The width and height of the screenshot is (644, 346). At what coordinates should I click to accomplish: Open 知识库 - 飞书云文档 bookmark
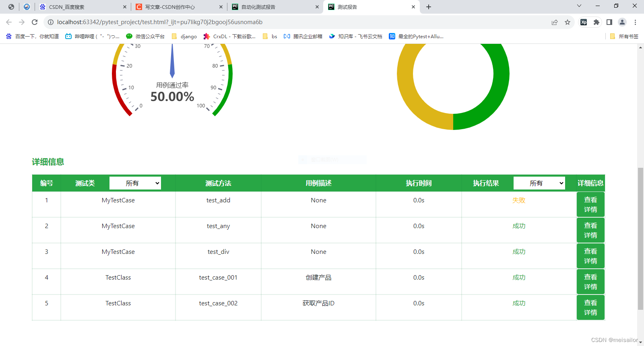[x=355, y=36]
